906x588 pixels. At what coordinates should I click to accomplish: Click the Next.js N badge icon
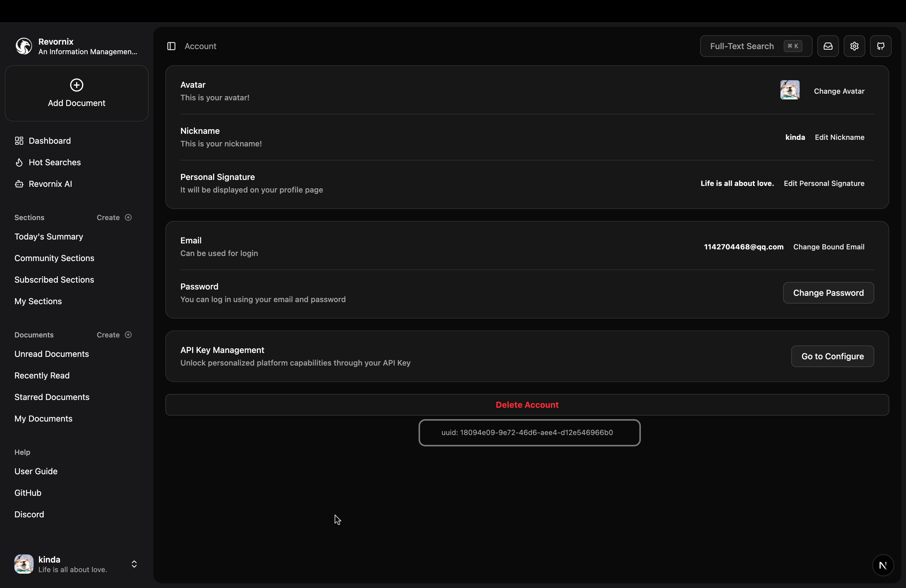pyautogui.click(x=883, y=565)
